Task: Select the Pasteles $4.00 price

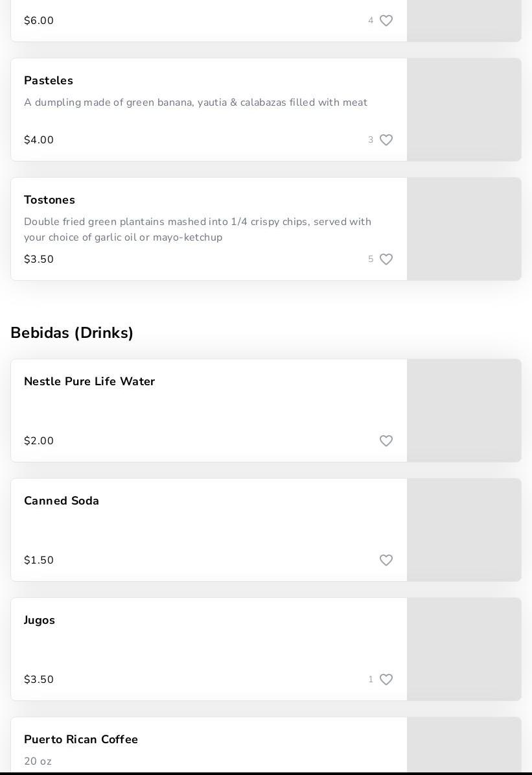Action: (38, 140)
